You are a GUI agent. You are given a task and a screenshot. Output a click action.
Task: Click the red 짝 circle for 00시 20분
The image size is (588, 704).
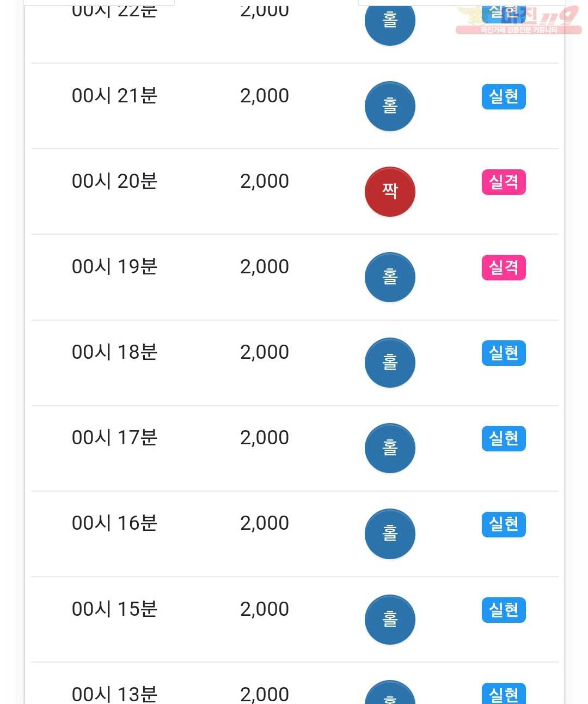click(390, 192)
